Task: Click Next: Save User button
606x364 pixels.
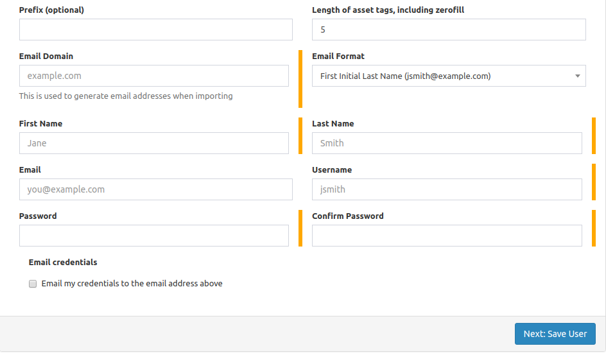Action: coord(555,334)
